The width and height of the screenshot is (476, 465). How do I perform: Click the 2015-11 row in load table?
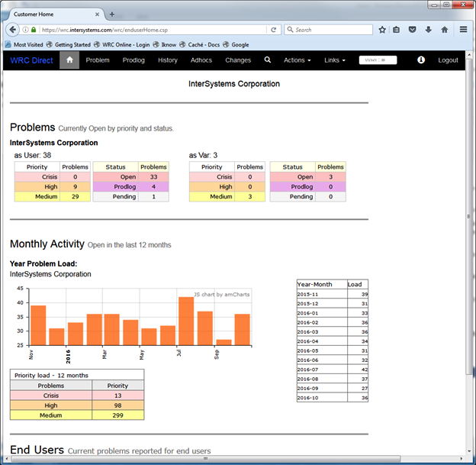tap(333, 294)
